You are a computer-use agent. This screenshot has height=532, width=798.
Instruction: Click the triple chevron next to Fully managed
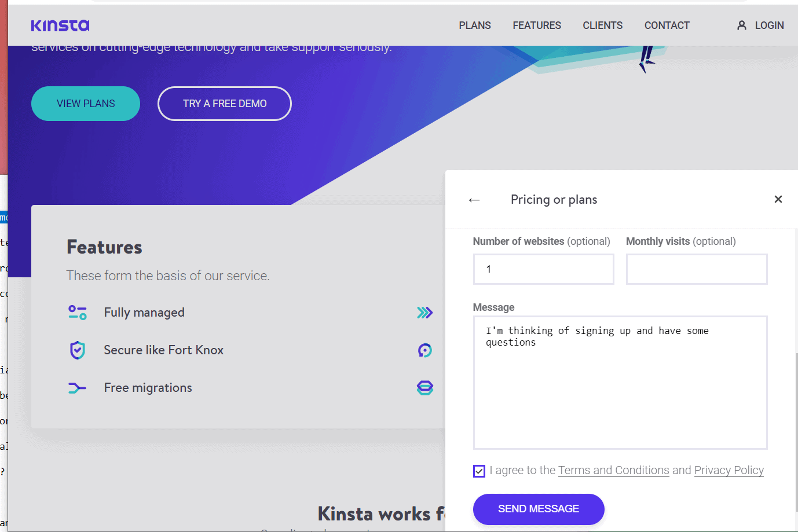click(424, 313)
